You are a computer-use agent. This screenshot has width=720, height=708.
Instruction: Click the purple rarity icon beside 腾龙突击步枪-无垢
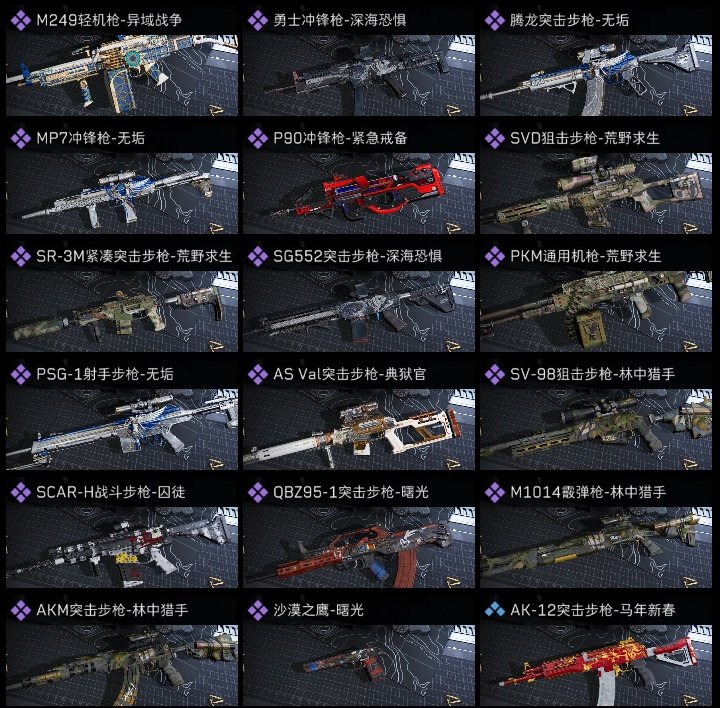495,21
